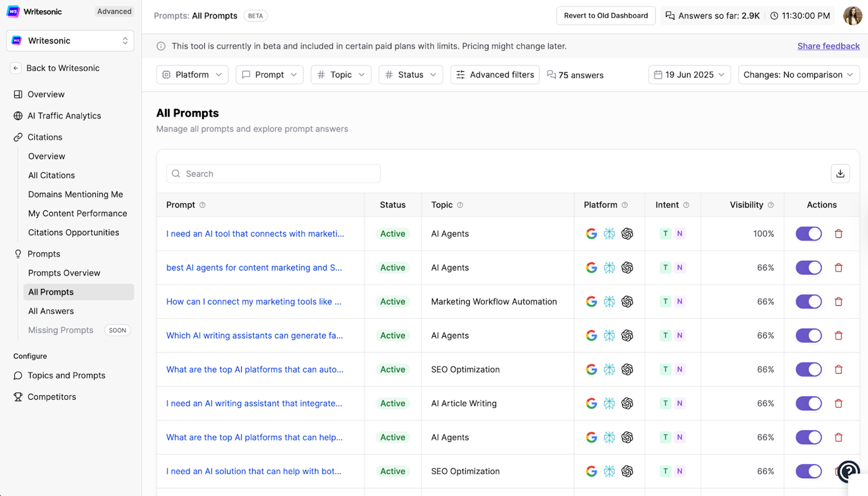Click Revert to Old Dashboard button

(606, 16)
